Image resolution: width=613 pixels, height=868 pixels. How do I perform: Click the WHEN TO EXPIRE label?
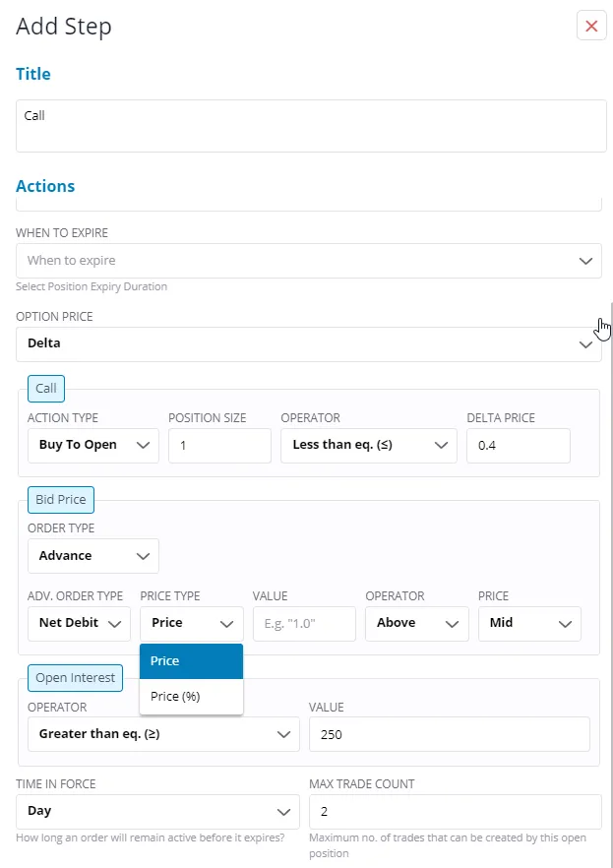pos(62,233)
